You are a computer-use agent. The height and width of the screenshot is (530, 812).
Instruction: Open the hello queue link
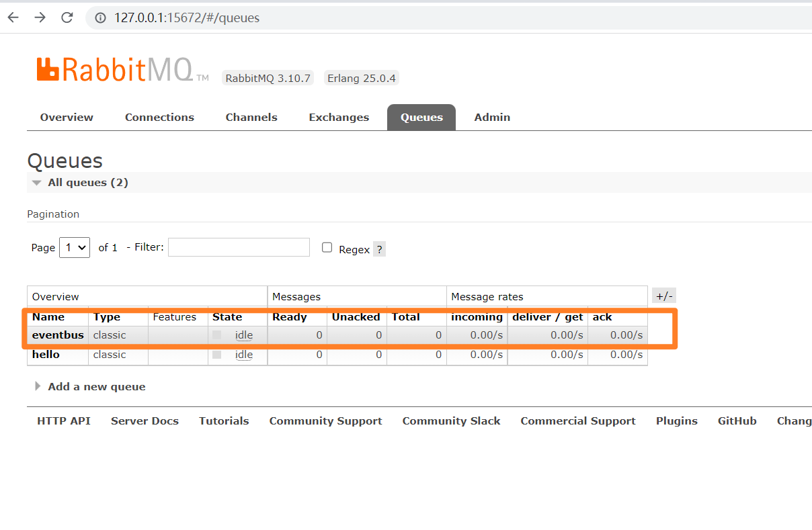click(x=46, y=355)
